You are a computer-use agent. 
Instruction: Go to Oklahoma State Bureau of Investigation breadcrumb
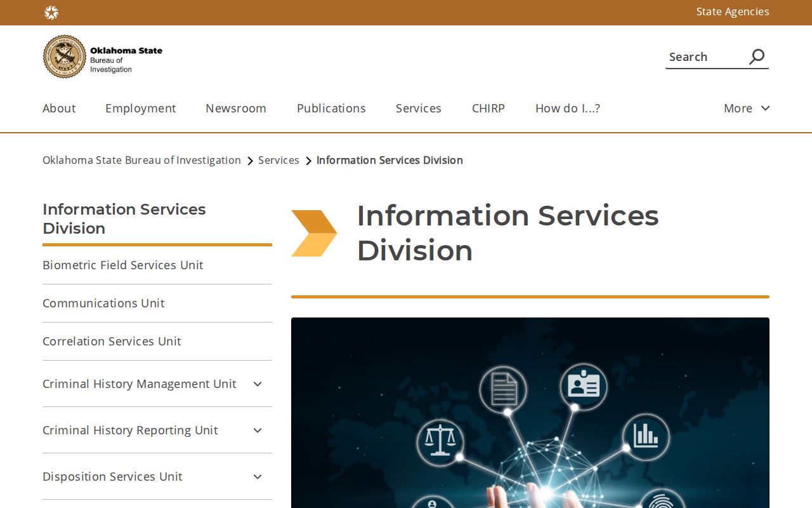coord(141,160)
